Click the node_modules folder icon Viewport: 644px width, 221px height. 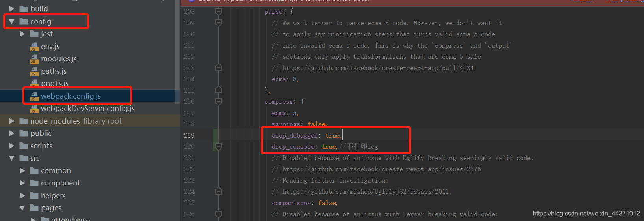pyautogui.click(x=24, y=121)
